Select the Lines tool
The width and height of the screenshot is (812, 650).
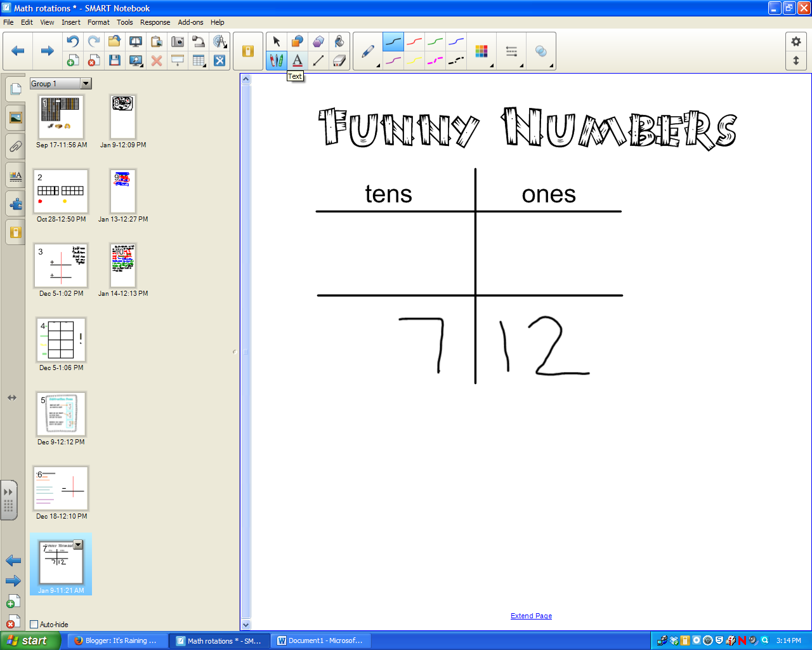(318, 61)
